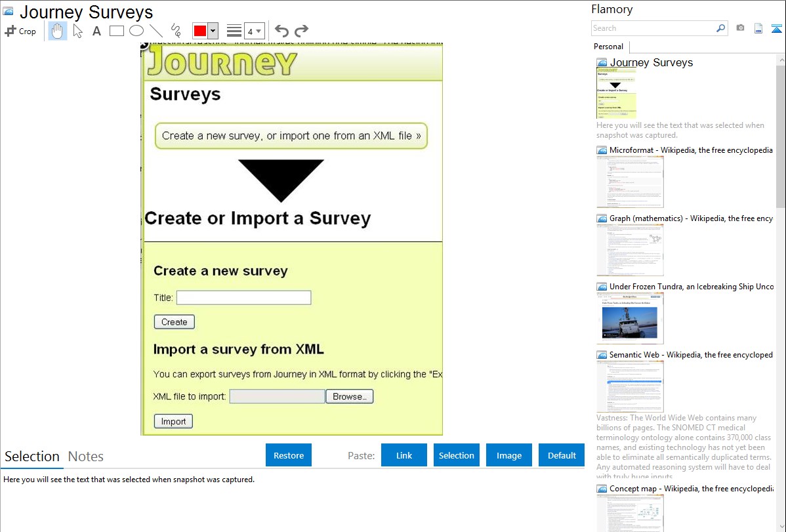This screenshot has width=786, height=532.
Task: Undo the last annotation
Action: [281, 31]
